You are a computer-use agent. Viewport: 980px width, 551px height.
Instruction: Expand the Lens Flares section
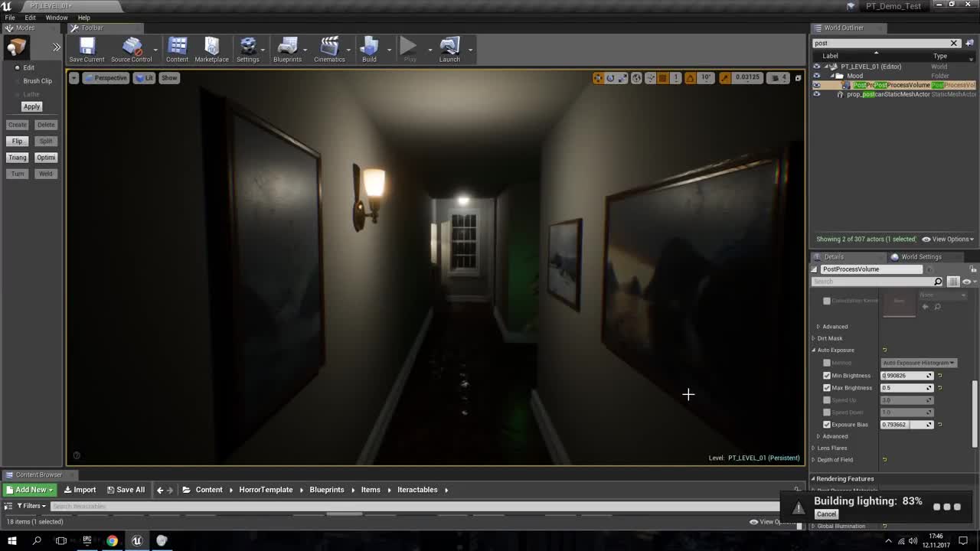[831, 448]
